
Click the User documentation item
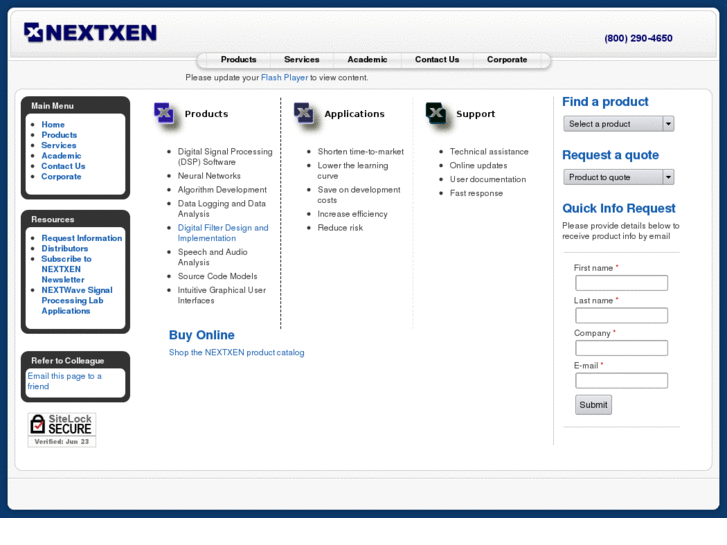tap(488, 180)
